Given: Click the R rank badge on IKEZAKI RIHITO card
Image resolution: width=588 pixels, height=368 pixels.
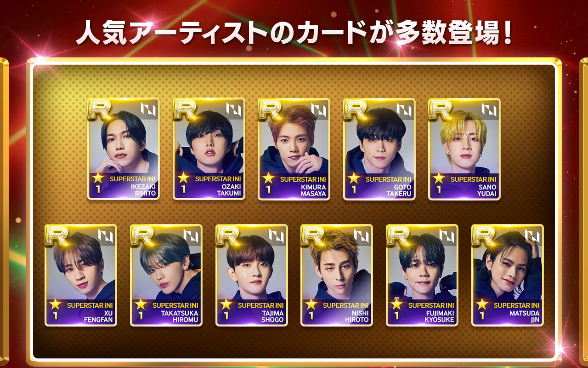Looking at the screenshot, I should pyautogui.click(x=100, y=110).
